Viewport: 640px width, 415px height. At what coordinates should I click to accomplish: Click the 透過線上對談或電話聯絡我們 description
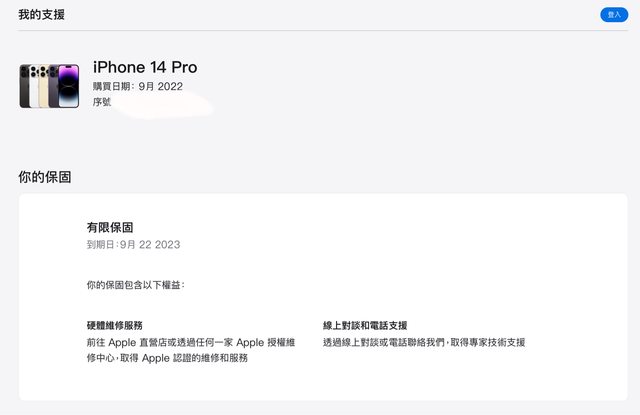point(423,342)
